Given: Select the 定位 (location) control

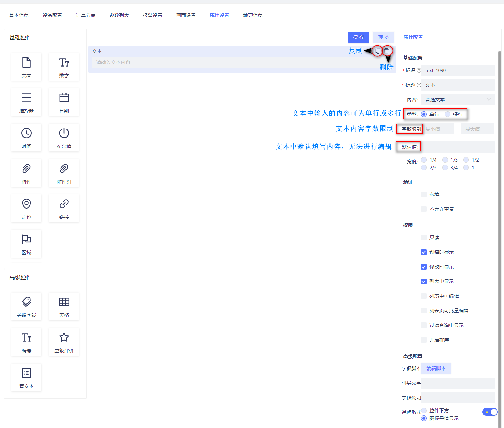Looking at the screenshot, I should [x=26, y=208].
